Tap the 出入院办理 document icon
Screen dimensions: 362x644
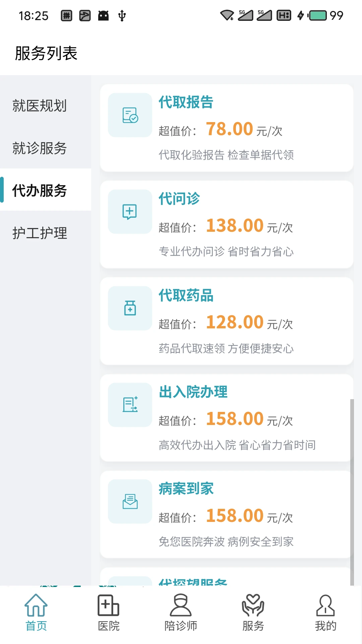(x=130, y=405)
